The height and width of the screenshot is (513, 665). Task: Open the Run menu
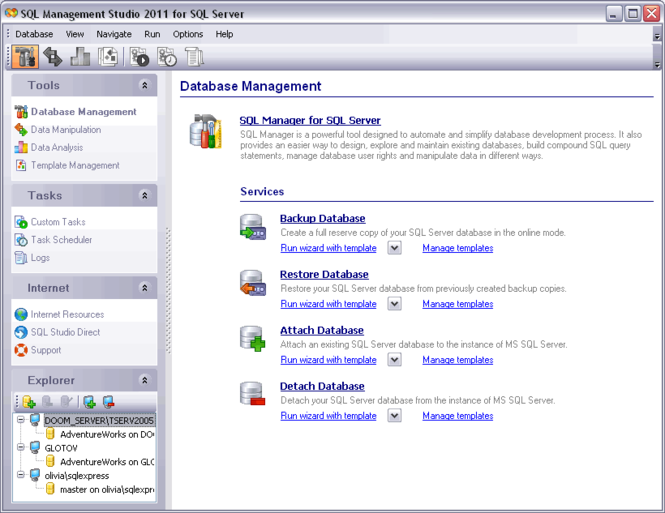click(152, 34)
